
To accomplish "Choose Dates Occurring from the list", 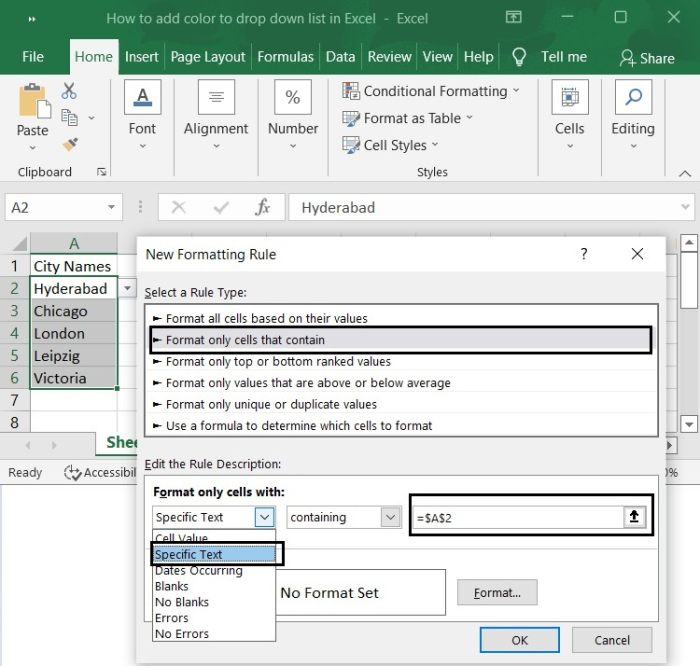I will point(198,571).
